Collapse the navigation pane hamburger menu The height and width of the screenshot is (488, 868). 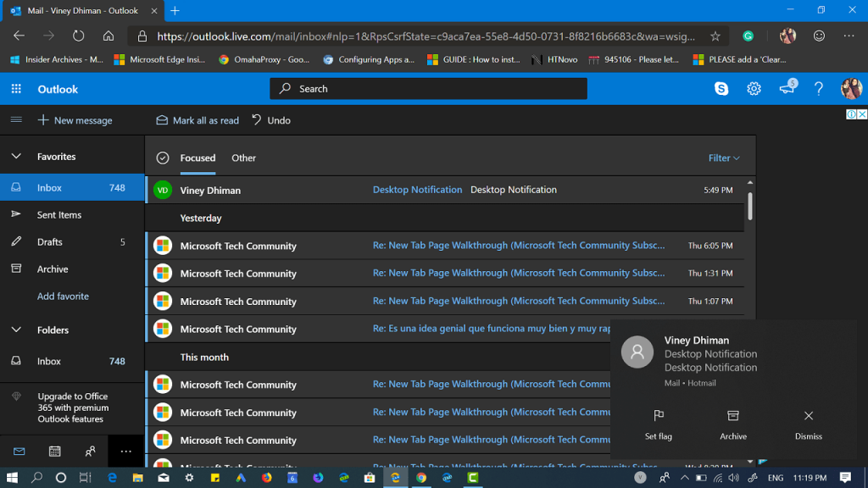coord(16,119)
